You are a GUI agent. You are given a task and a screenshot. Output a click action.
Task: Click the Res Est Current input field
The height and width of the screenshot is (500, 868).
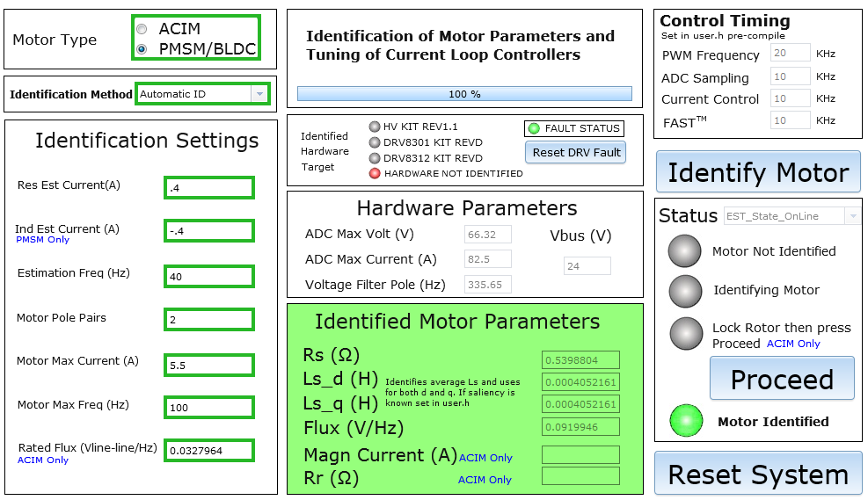[209, 188]
